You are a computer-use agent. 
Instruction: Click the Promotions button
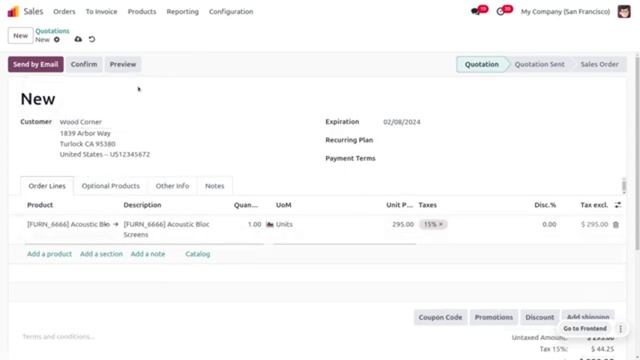tap(493, 317)
